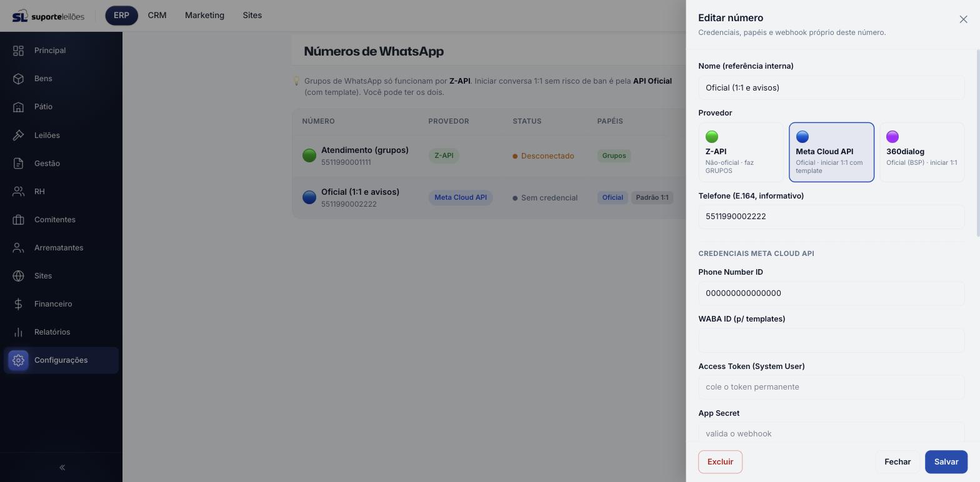Click the Arrematantes user icon
The image size is (980, 482).
point(18,248)
